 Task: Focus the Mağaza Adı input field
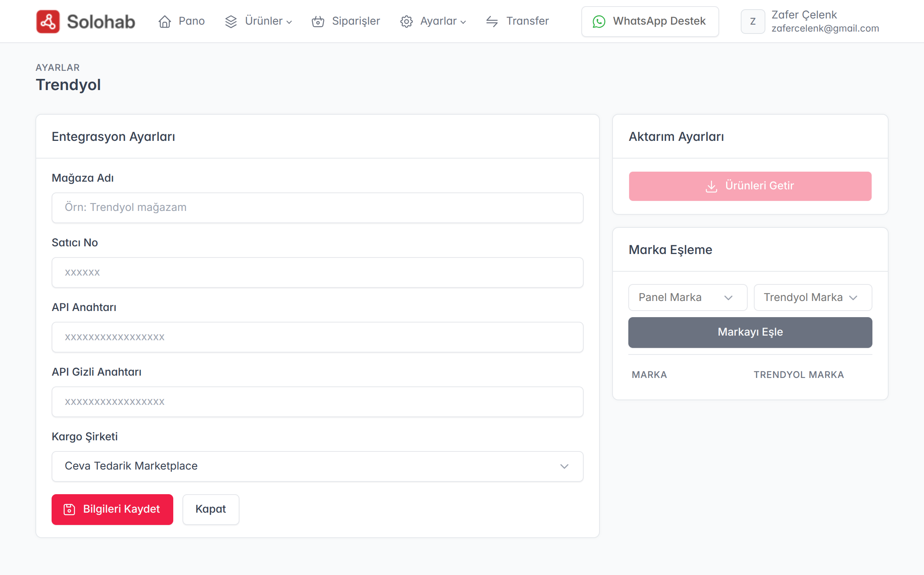[318, 208]
